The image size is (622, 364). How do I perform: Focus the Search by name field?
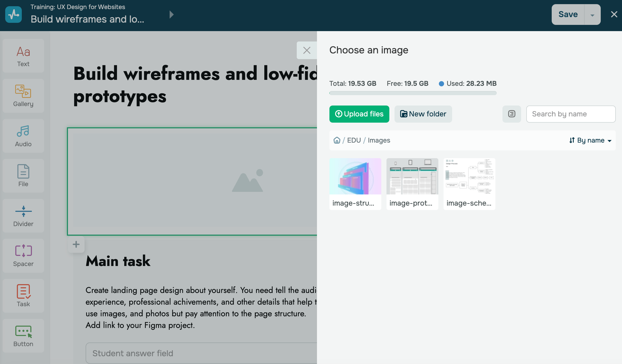tap(571, 114)
